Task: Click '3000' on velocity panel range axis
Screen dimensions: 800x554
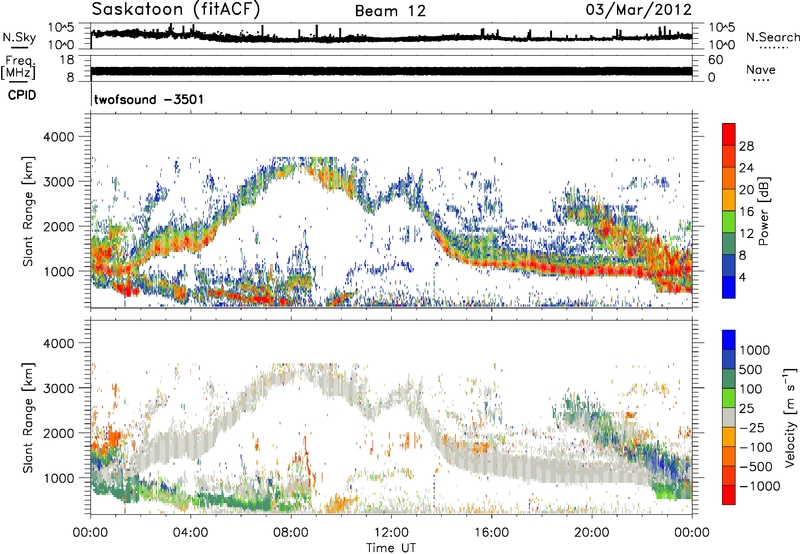Action: pyautogui.click(x=58, y=388)
